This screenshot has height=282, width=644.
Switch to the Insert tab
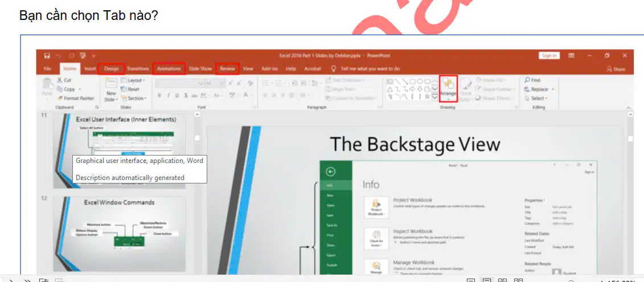91,69
